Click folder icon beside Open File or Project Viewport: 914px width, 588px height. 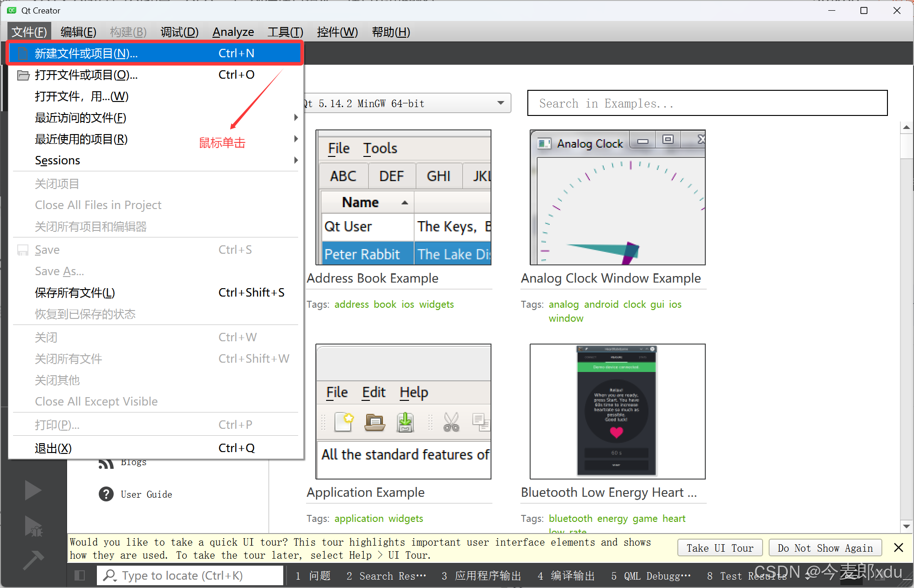click(23, 75)
